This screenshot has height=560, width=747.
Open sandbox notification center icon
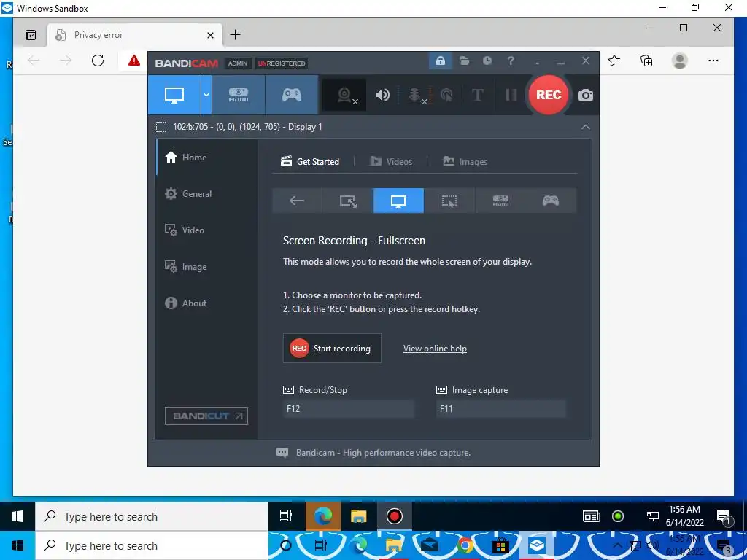[x=724, y=517]
